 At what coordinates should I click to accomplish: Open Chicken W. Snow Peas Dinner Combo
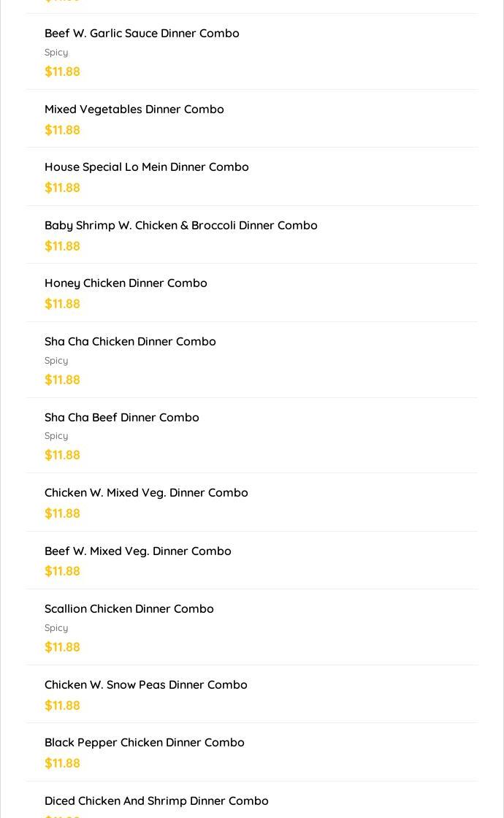252,695
